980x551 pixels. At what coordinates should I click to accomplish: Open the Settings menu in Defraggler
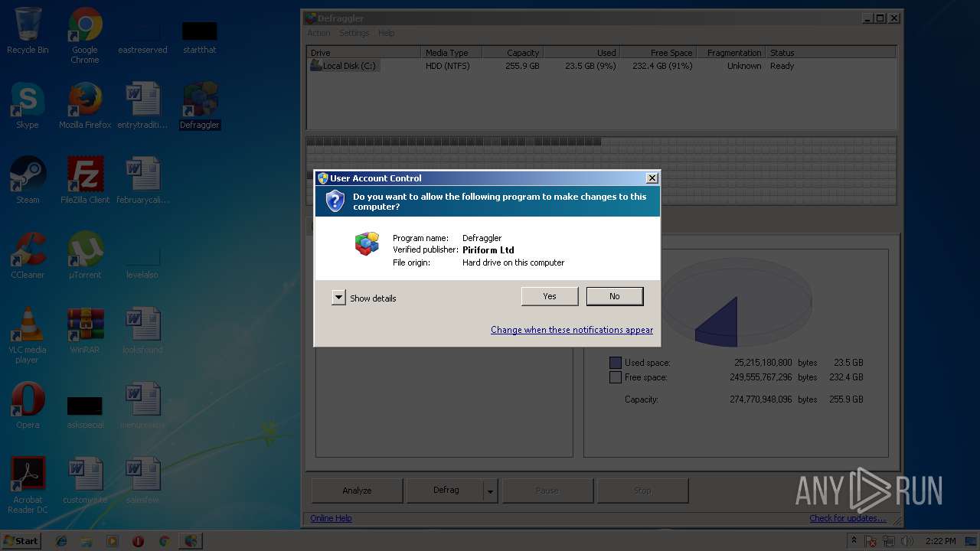(354, 33)
